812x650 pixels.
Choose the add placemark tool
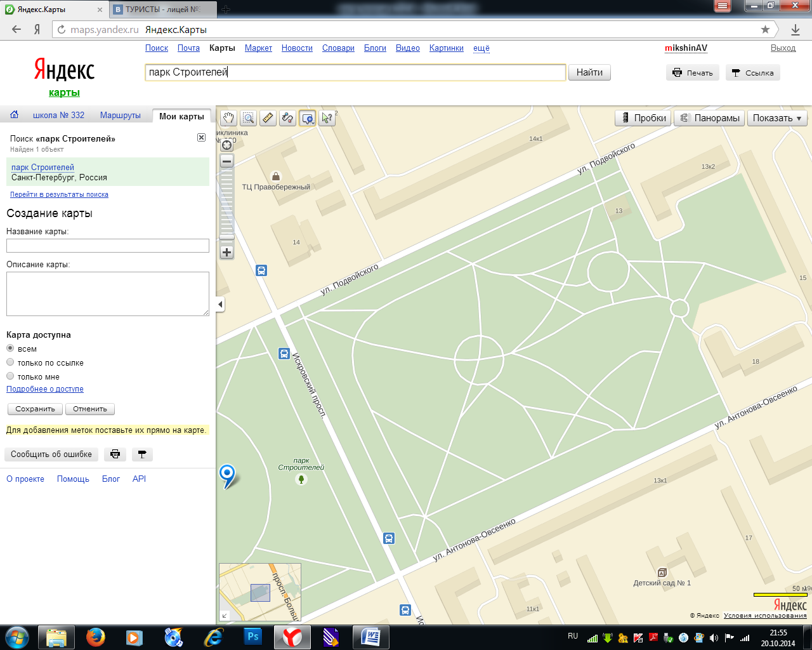pos(307,117)
